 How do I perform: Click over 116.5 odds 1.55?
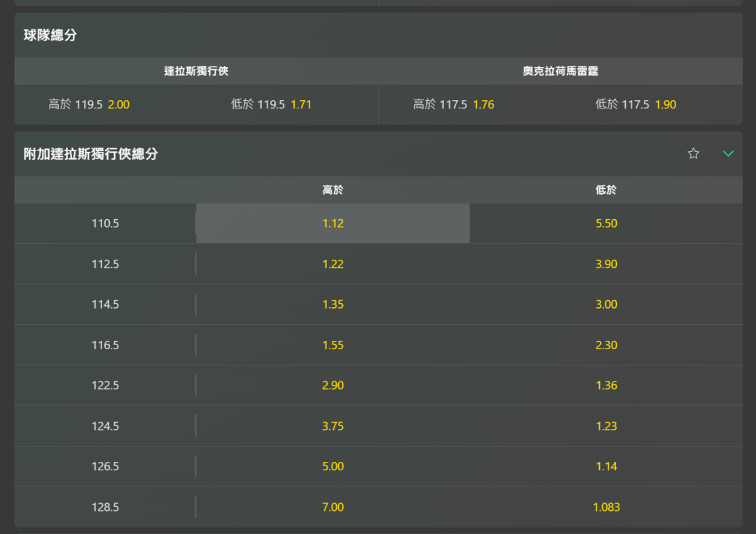[x=332, y=345]
